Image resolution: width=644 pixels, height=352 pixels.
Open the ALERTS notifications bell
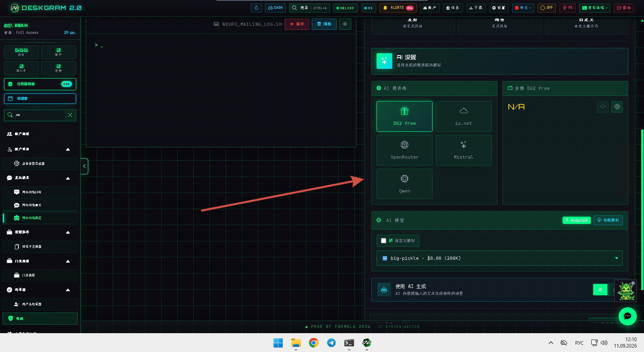(x=398, y=8)
